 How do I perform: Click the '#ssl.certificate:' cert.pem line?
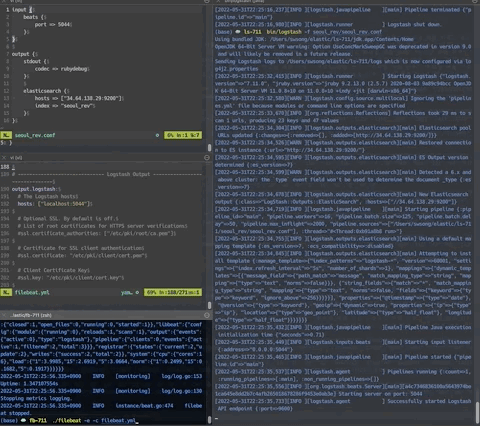tap(82, 255)
